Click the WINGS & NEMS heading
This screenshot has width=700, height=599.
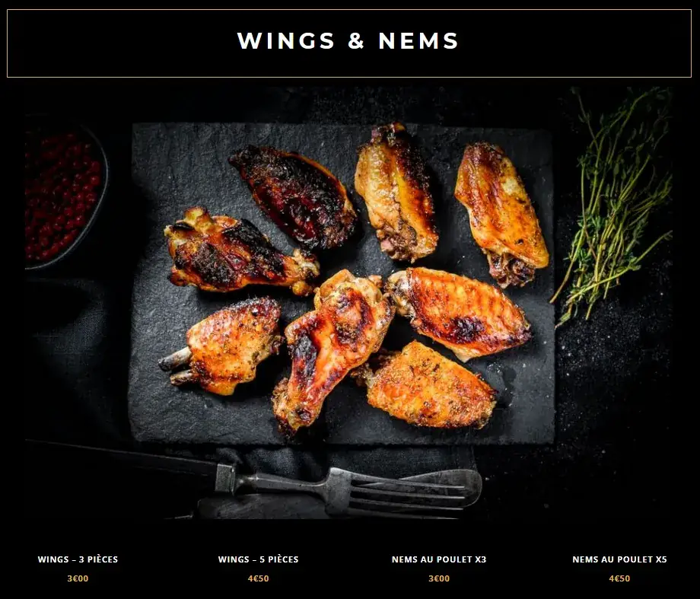348,40
